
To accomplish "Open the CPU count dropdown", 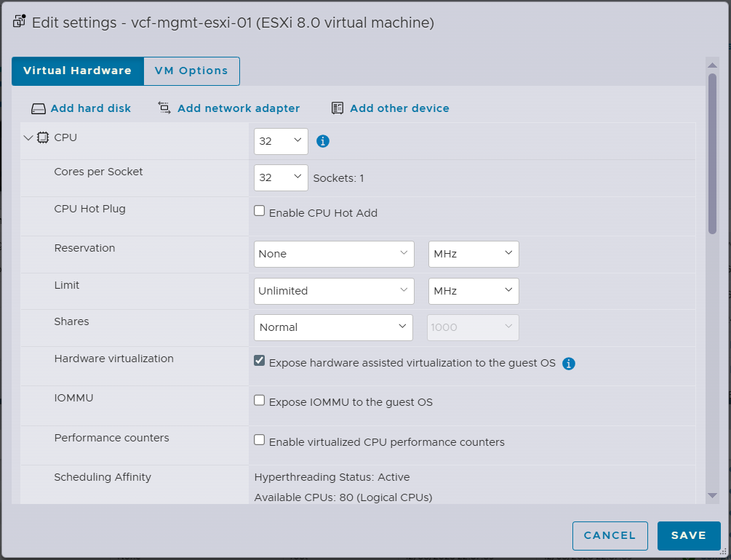I will point(281,142).
